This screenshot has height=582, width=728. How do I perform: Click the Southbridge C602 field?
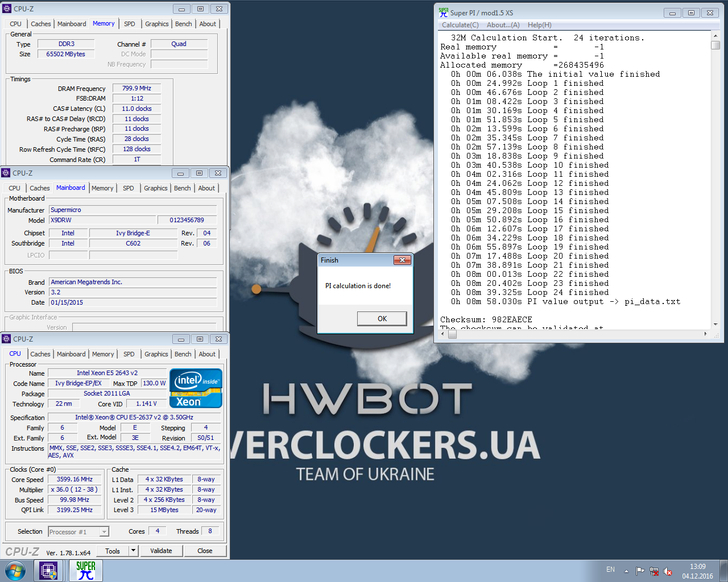coord(133,243)
